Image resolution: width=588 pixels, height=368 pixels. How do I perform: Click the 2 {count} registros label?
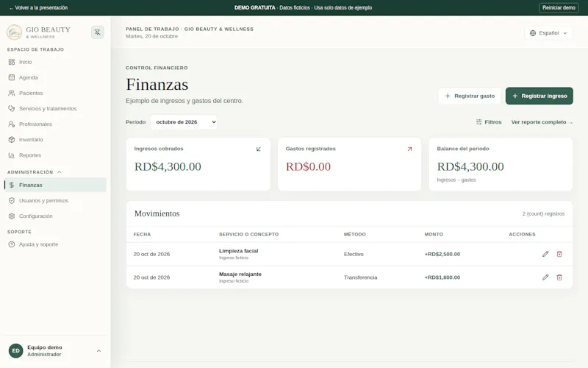coord(543,213)
